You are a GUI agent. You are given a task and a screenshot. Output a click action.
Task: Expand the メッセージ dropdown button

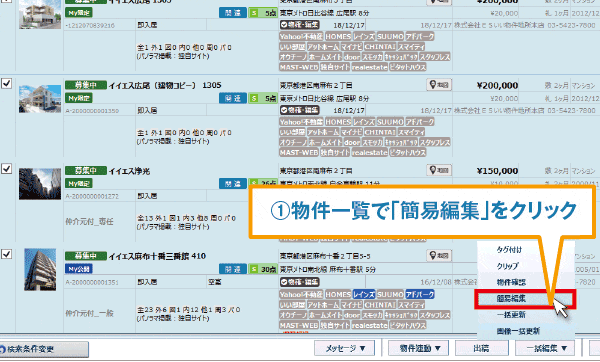(345, 348)
